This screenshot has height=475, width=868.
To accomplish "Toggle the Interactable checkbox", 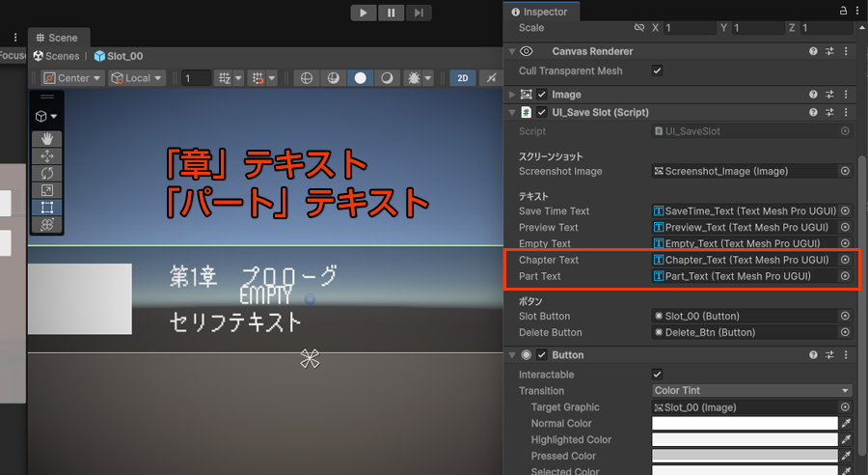I will click(x=657, y=375).
